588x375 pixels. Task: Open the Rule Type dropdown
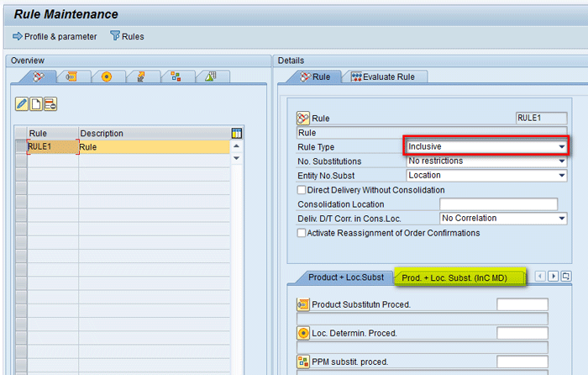[561, 146]
